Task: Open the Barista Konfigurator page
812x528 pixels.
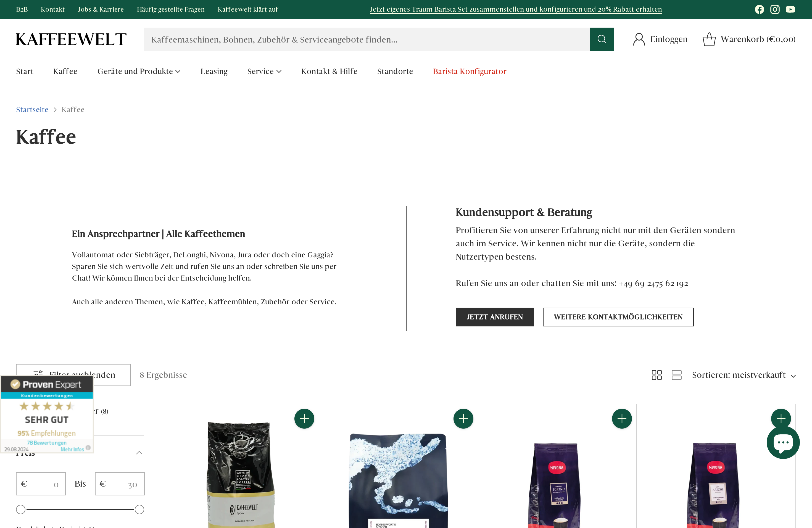Action: (470, 71)
